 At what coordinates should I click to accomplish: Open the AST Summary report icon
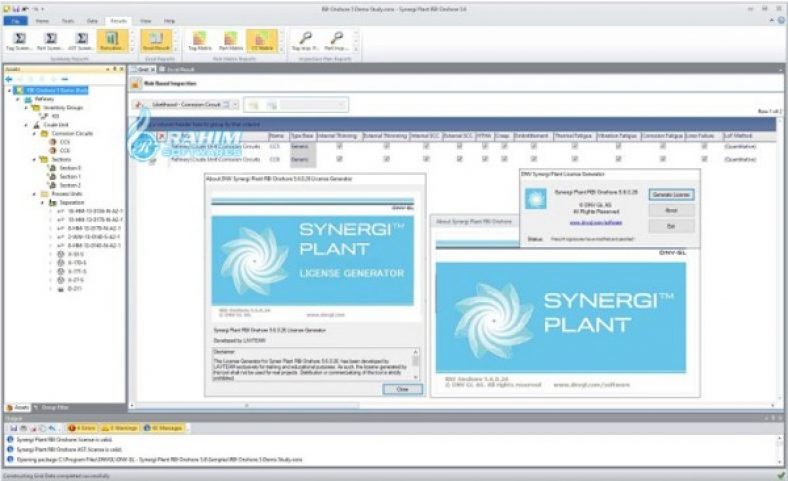(81, 41)
